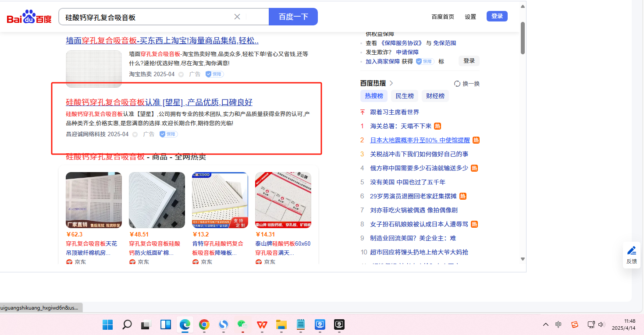Expand the arrow next to 淘宝热卖 2025-04
644x335 pixels.
click(x=181, y=74)
